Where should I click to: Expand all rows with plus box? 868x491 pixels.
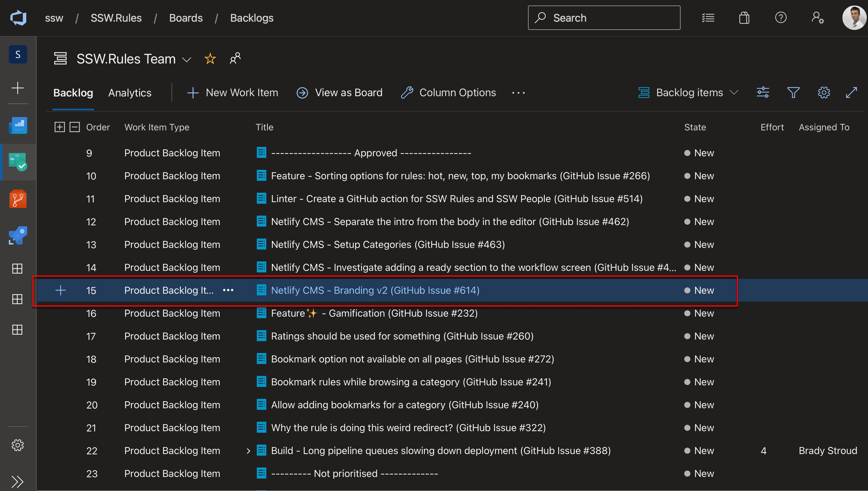pyautogui.click(x=60, y=127)
